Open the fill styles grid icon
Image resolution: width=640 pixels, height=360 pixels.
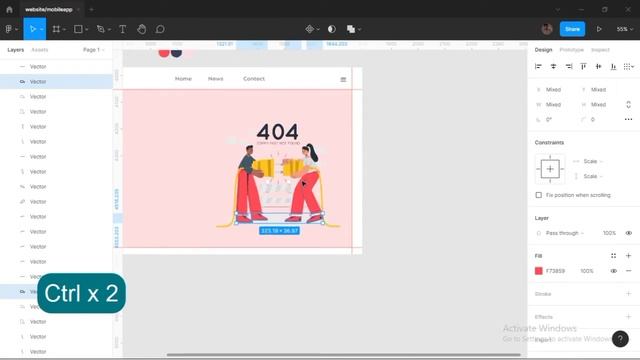point(613,256)
